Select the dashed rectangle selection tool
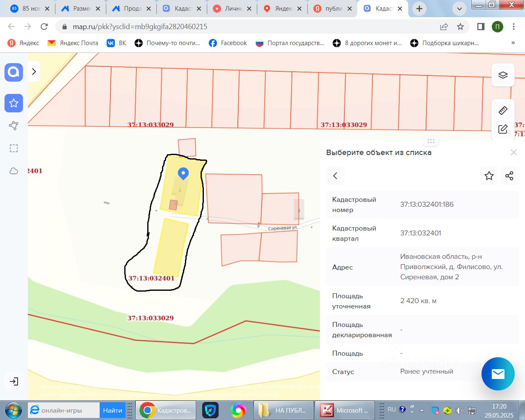The image size is (525, 420). [14, 148]
